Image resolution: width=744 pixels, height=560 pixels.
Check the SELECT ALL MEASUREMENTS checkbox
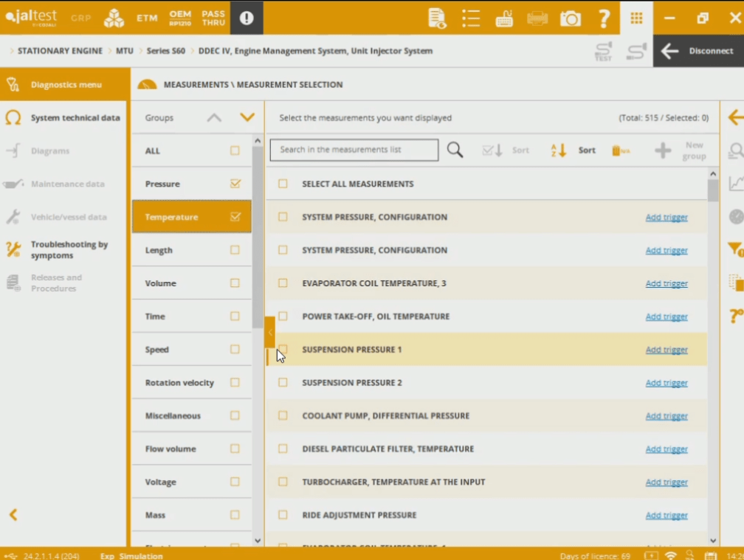[x=283, y=184]
